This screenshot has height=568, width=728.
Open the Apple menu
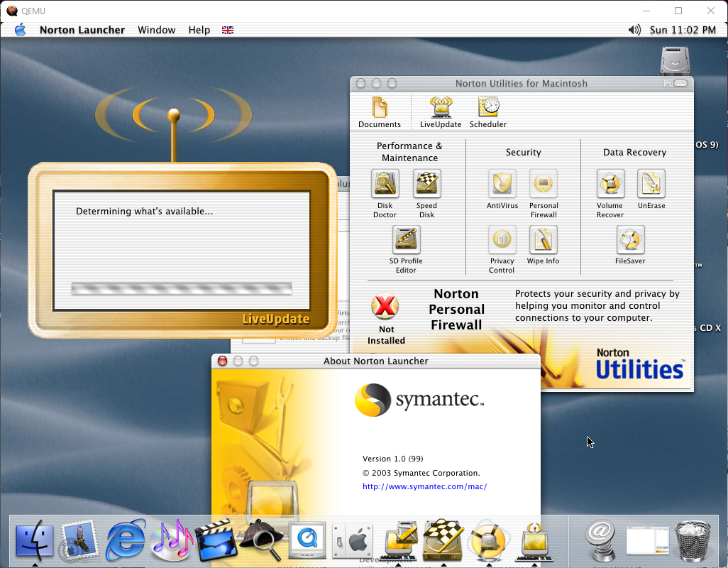tap(20, 30)
